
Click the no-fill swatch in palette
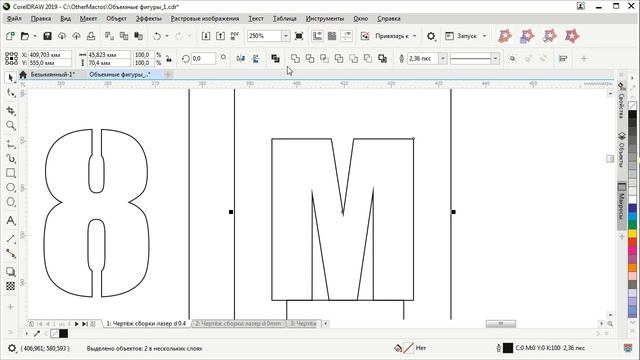click(632, 106)
